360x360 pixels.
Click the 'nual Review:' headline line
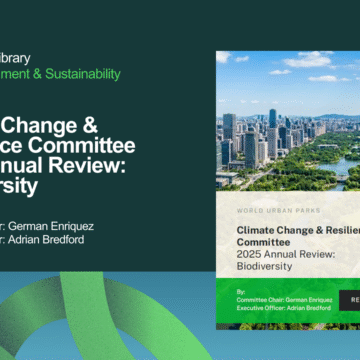click(63, 166)
